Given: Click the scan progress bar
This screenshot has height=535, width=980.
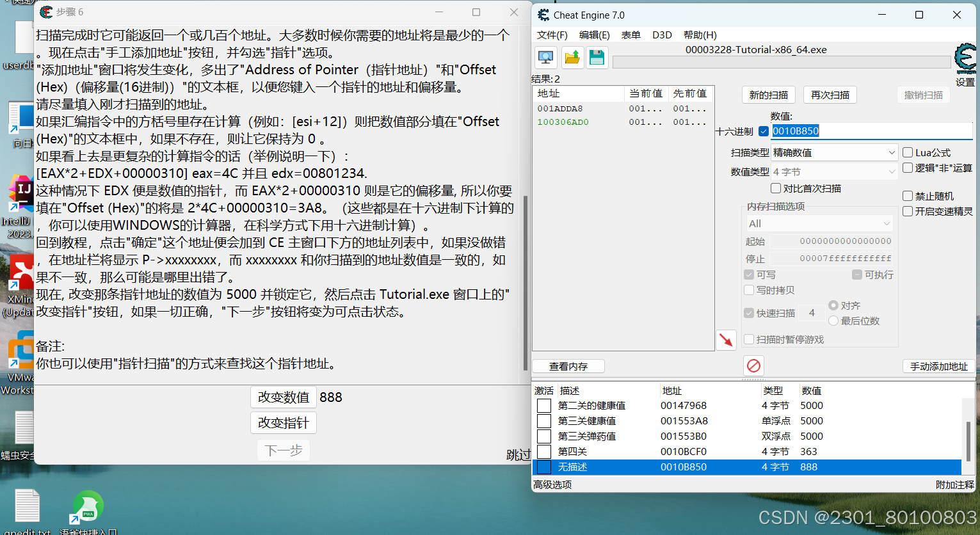Looking at the screenshot, I should (782, 62).
